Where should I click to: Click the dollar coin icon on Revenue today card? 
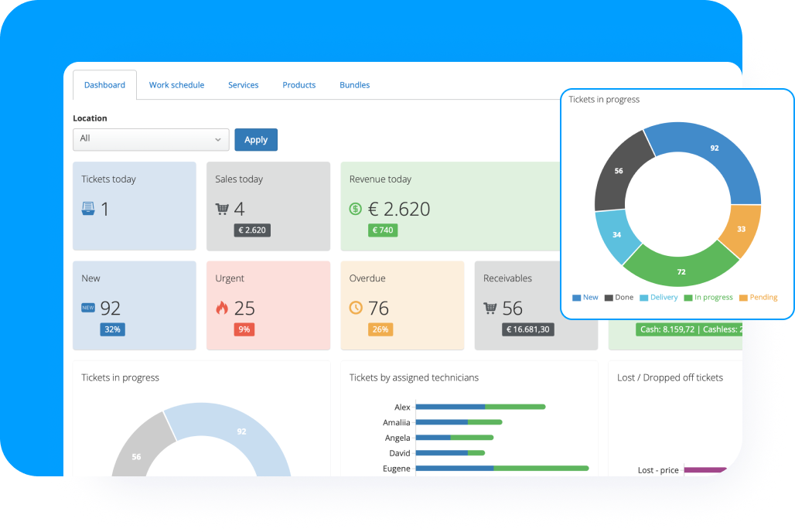coord(357,208)
